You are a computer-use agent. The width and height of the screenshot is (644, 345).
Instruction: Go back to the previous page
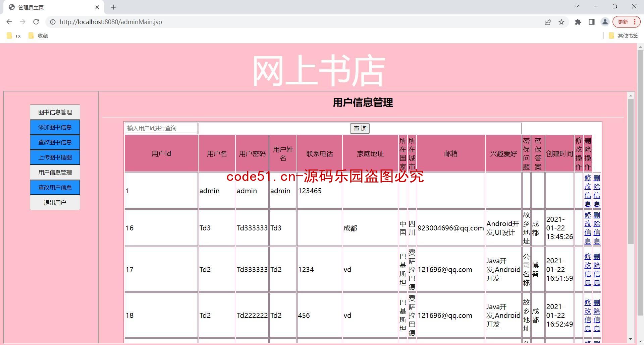coord(9,22)
